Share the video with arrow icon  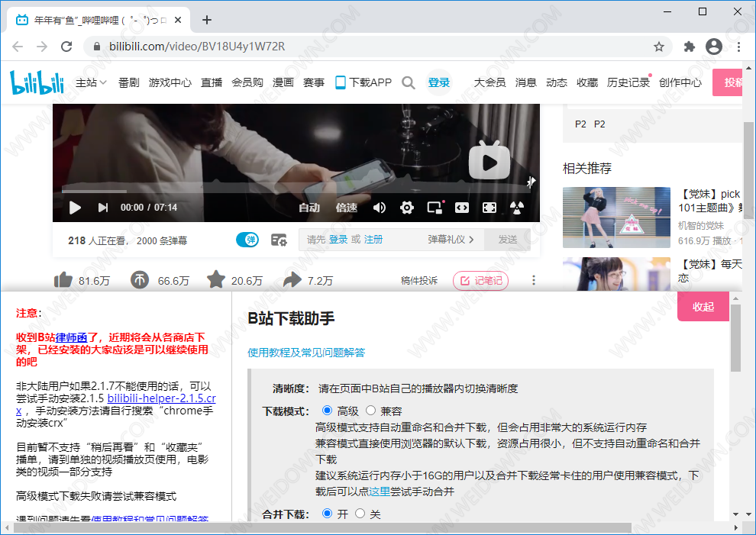click(292, 279)
